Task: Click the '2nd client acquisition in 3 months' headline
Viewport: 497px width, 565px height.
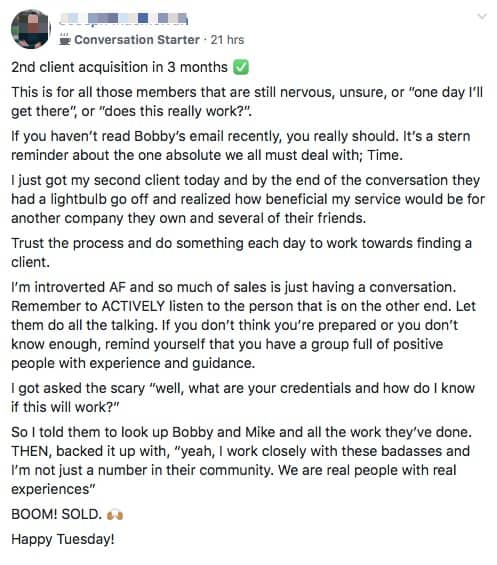Action: (x=119, y=67)
